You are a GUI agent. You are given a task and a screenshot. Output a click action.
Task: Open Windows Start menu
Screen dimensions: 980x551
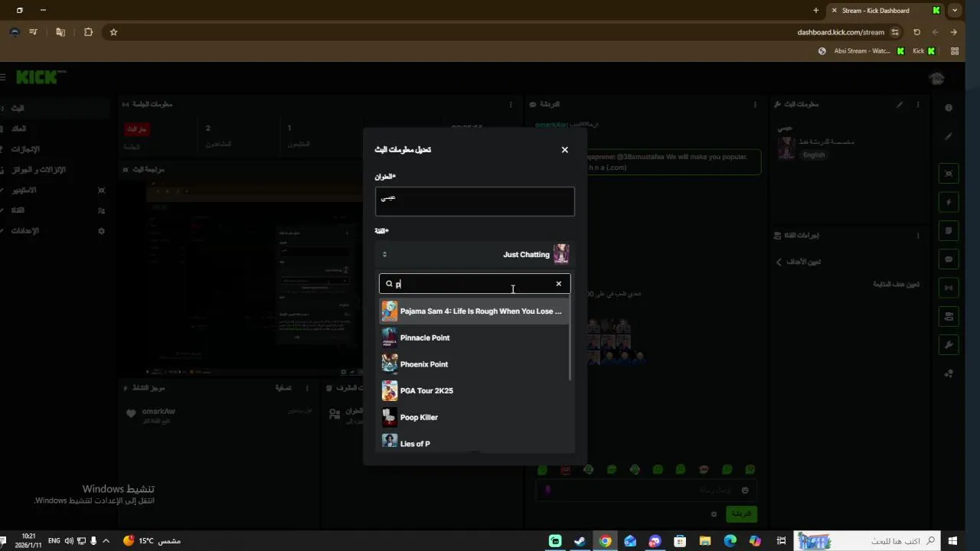953,541
